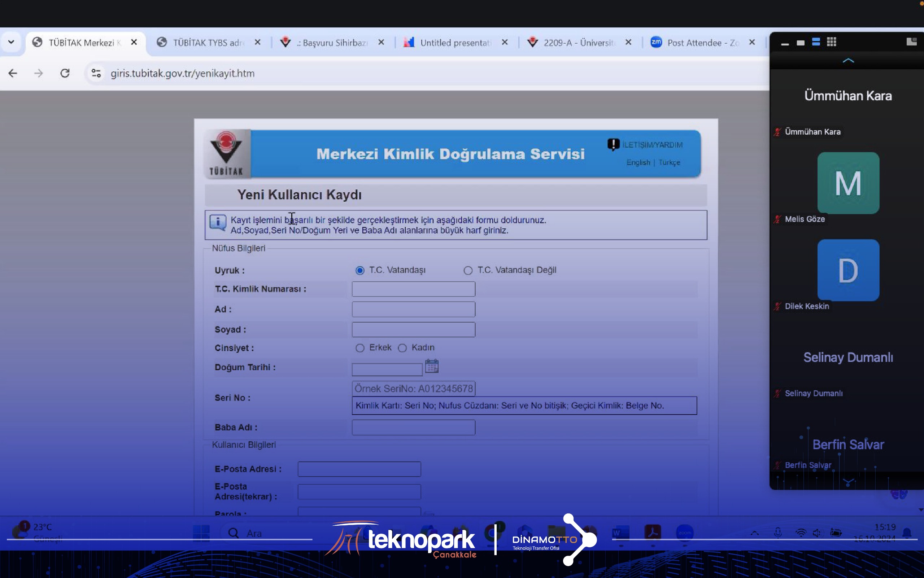Go back using the browser back arrow
Viewport: 924px width, 578px height.
coord(13,73)
